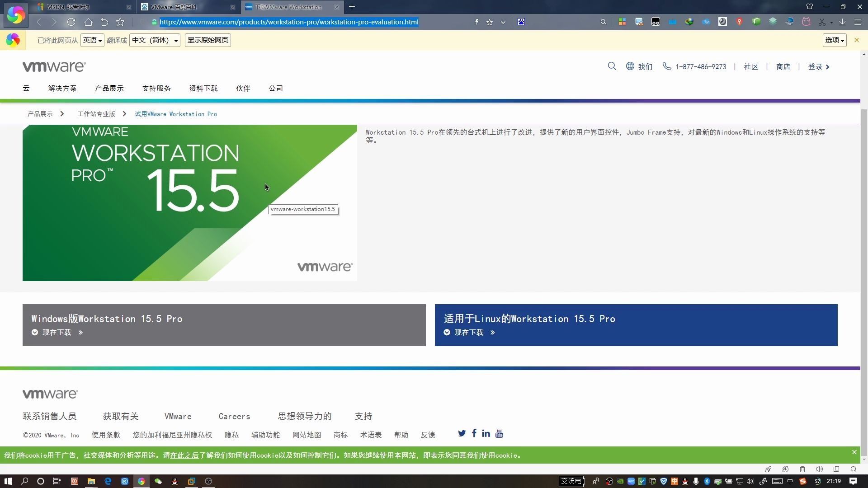Download Linux Workstation 15.5 Pro now

point(469,333)
